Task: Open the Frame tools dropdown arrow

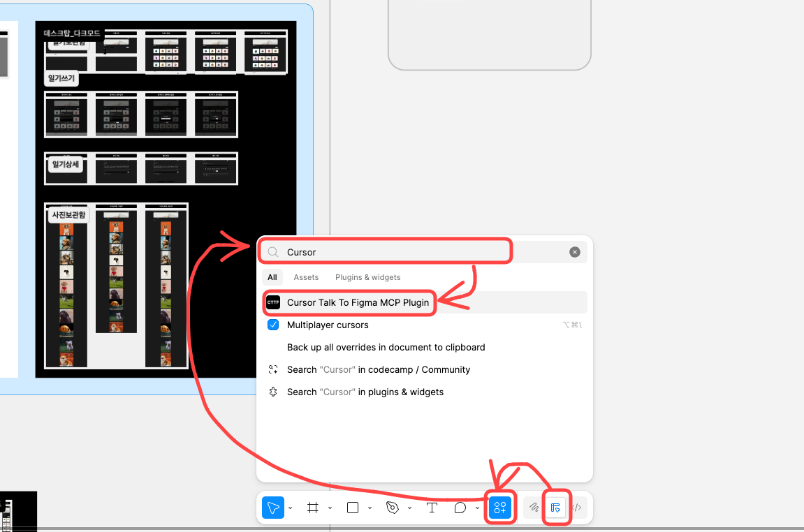Action: click(330, 508)
